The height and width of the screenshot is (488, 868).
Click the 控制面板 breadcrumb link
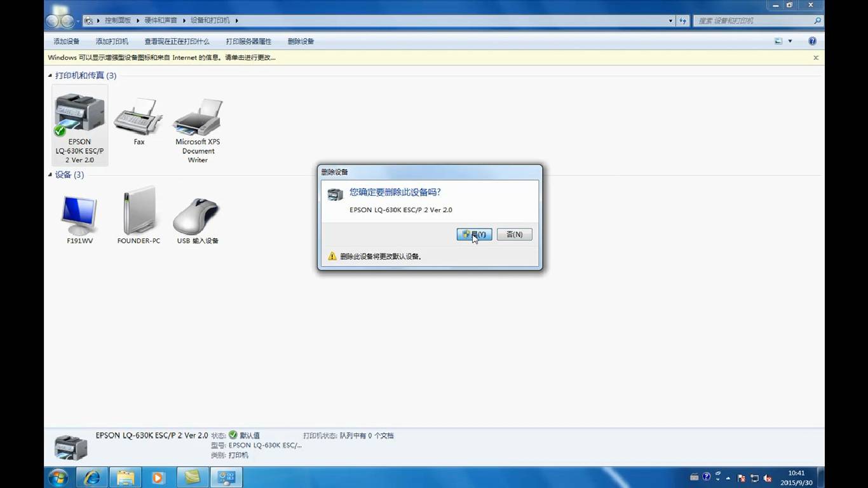point(118,20)
